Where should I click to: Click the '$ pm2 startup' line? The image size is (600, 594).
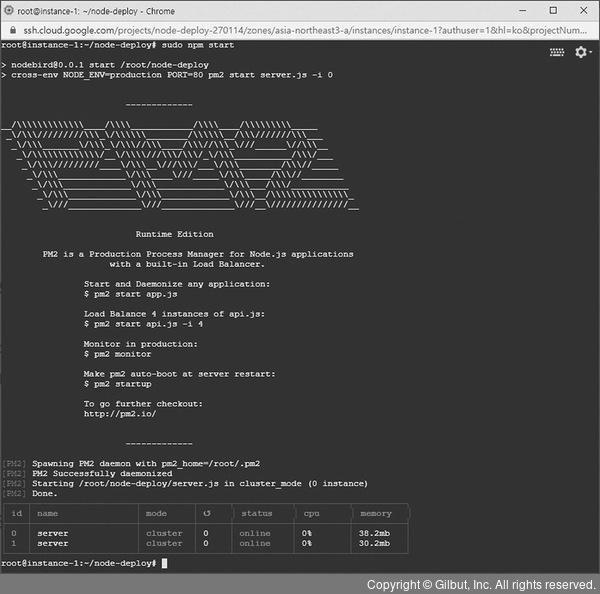[117, 384]
